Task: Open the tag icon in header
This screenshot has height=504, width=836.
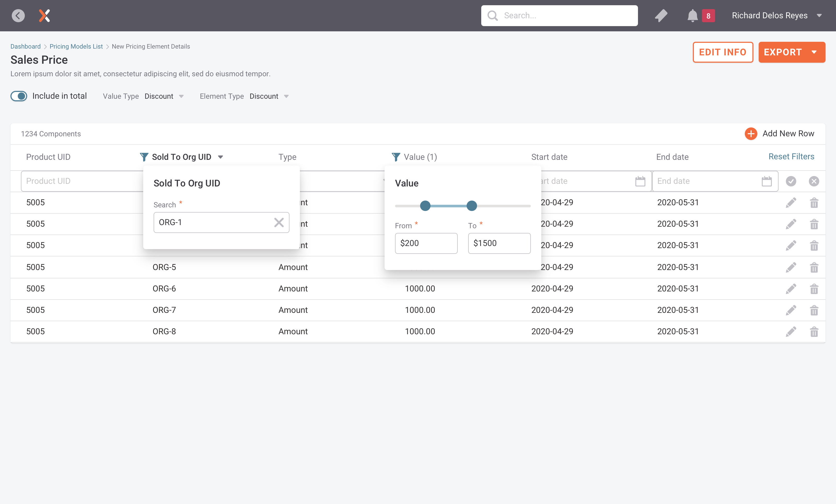Action: point(661,16)
